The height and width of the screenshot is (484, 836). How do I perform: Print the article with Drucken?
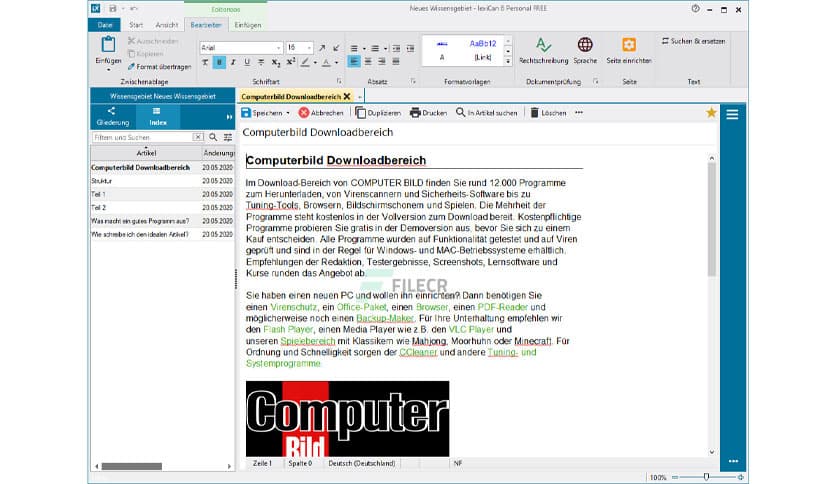(x=428, y=112)
